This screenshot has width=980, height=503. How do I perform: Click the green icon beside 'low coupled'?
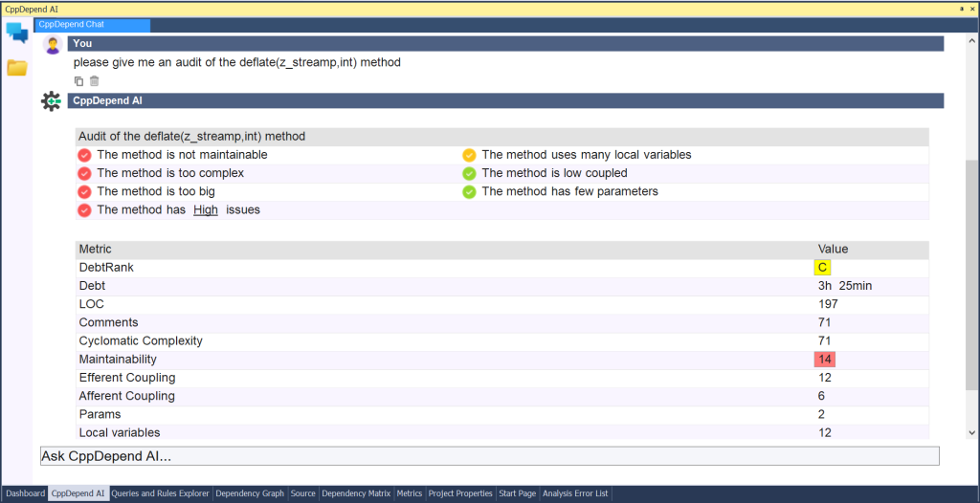coord(469,173)
